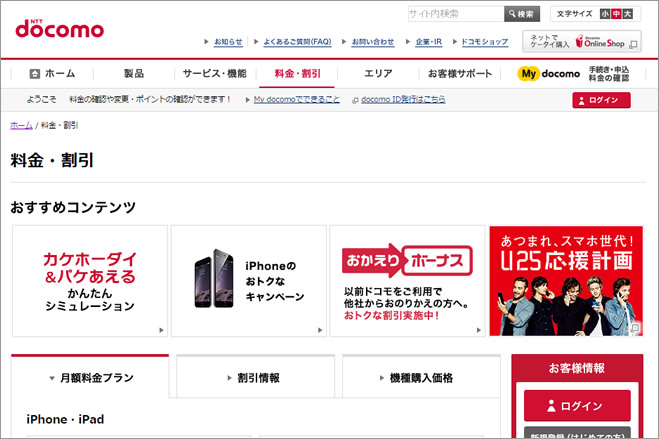Viewport: 659px width, 439px height.
Task: Click arrow icon on おかえりボーナス card
Action: [479, 330]
